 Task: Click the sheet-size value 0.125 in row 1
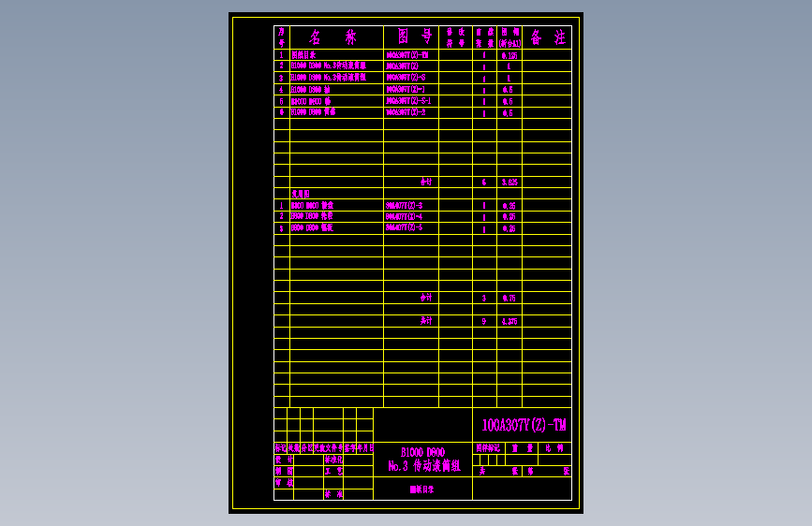pyautogui.click(x=509, y=55)
